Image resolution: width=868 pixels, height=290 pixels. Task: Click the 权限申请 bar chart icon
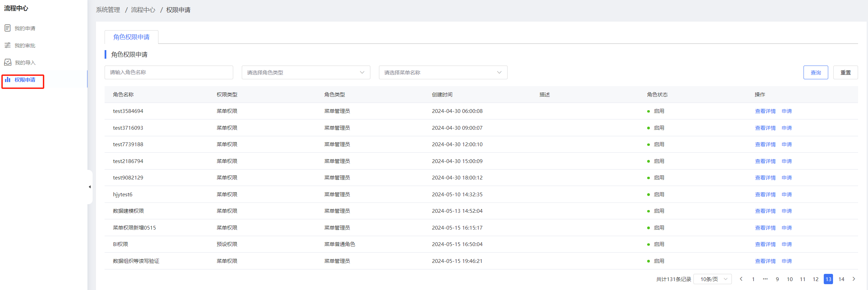click(x=8, y=80)
